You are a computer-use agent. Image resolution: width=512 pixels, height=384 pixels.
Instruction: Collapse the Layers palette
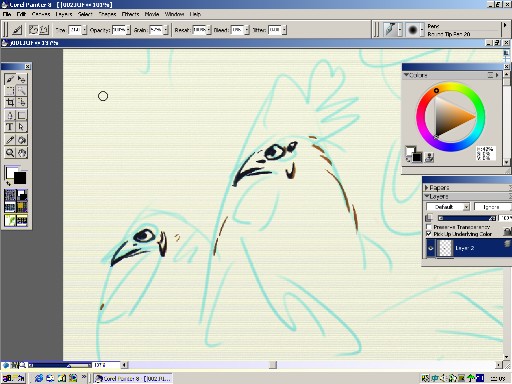click(x=427, y=196)
